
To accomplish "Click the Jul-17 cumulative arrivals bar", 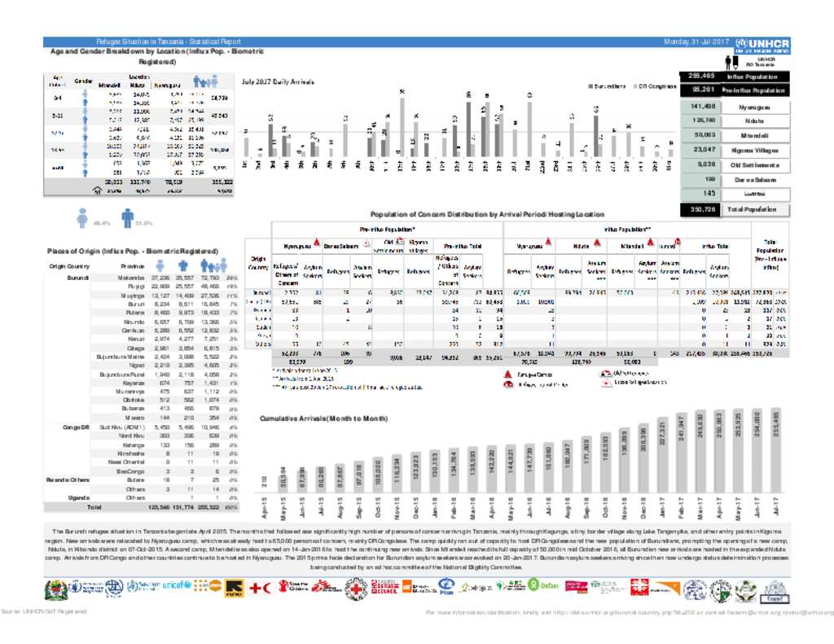I will [775, 451].
